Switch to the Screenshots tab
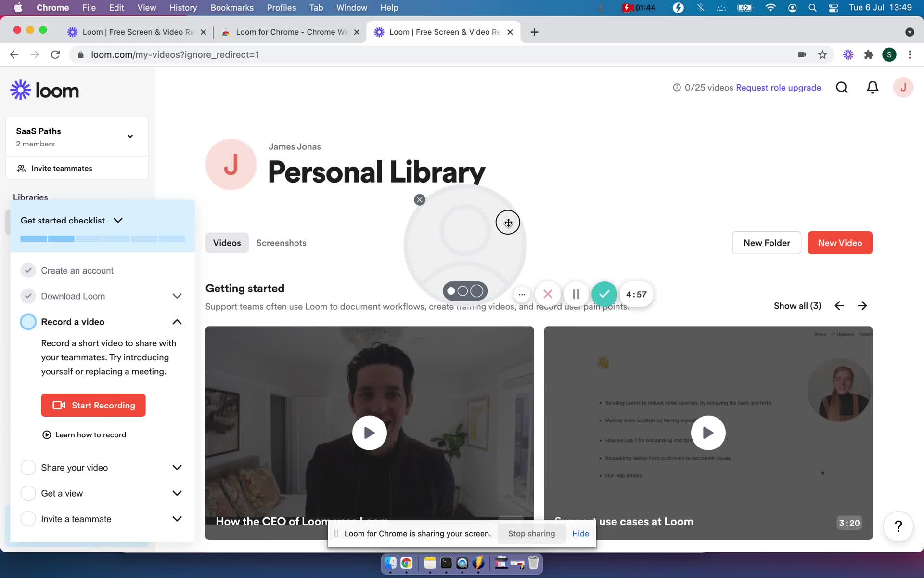Image resolution: width=924 pixels, height=578 pixels. 282,242
